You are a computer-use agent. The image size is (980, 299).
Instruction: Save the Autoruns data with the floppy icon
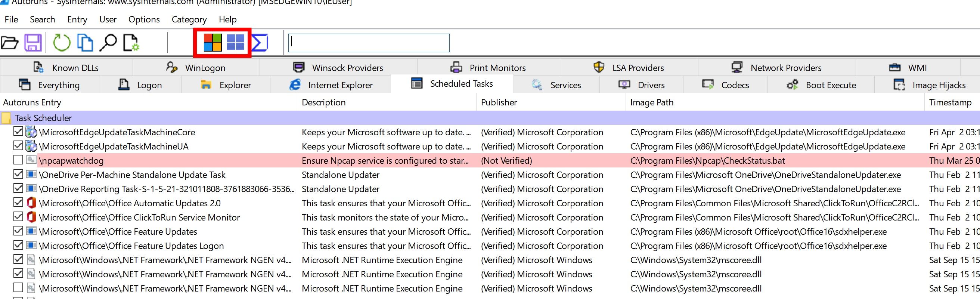pos(33,43)
